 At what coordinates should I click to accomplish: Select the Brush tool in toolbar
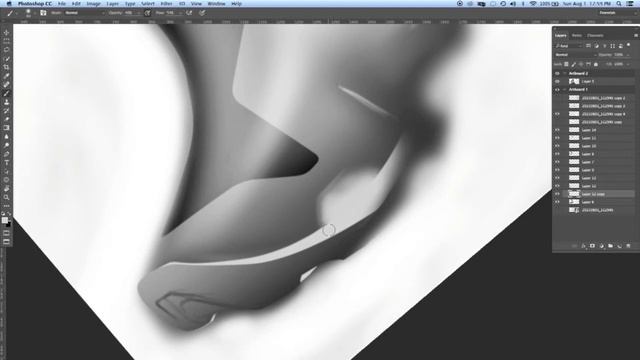click(6, 93)
